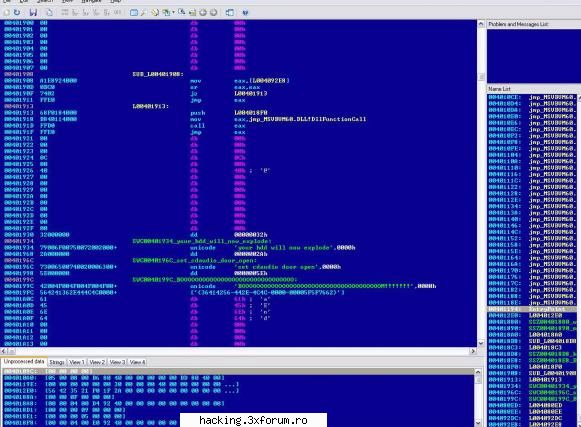Open the View 1 tab
This screenshot has width=581, height=427.
(x=77, y=362)
